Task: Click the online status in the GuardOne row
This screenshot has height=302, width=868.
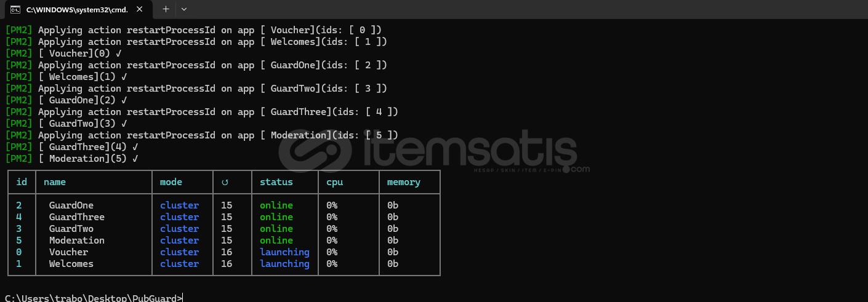Action: coord(276,205)
